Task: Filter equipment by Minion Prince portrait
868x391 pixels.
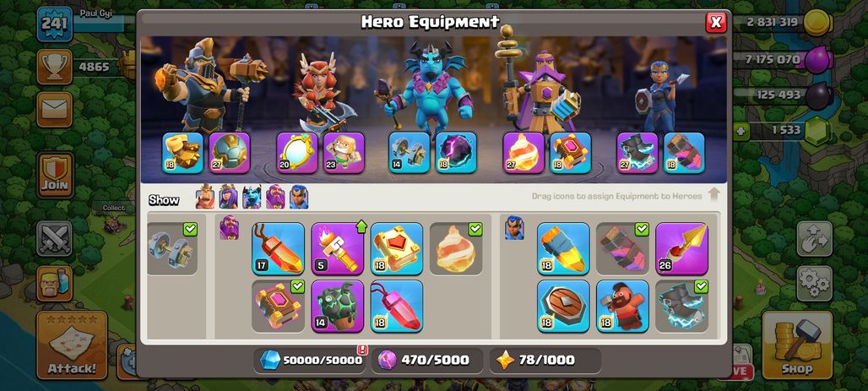Action: 252,197
